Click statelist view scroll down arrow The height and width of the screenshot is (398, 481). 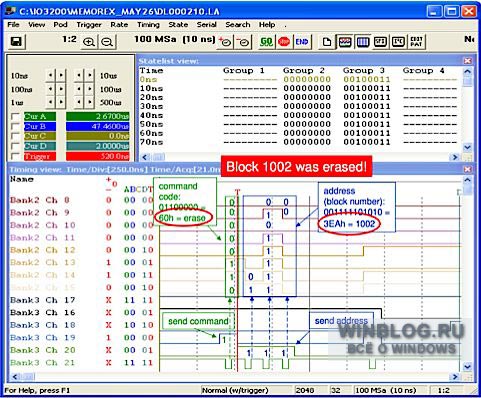[467, 147]
